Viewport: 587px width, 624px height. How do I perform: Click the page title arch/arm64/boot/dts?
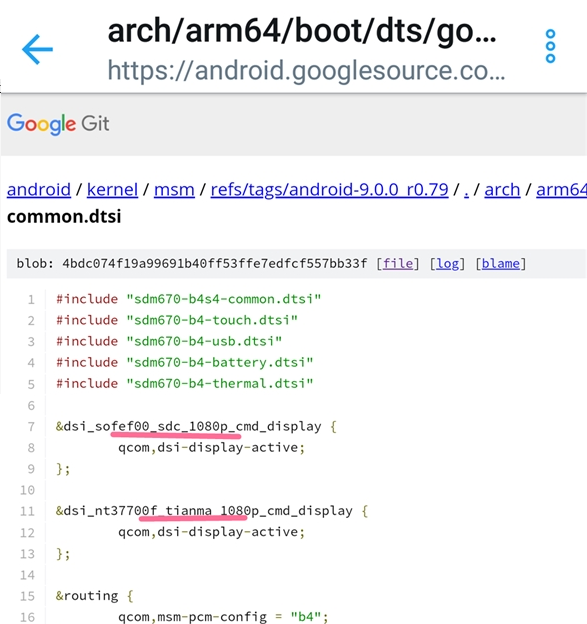click(x=302, y=32)
